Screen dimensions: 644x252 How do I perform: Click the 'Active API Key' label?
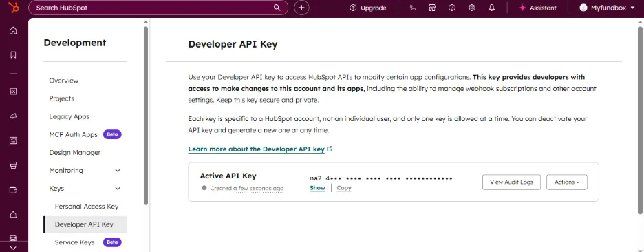pyautogui.click(x=228, y=176)
